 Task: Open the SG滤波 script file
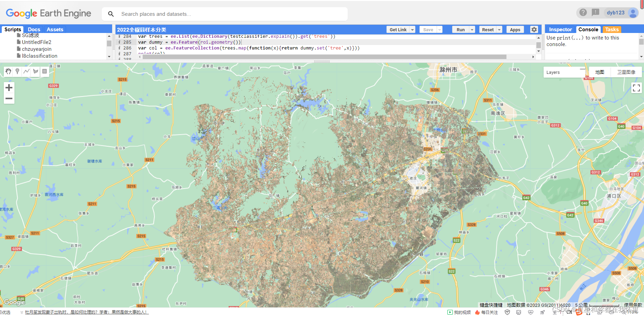click(x=30, y=35)
